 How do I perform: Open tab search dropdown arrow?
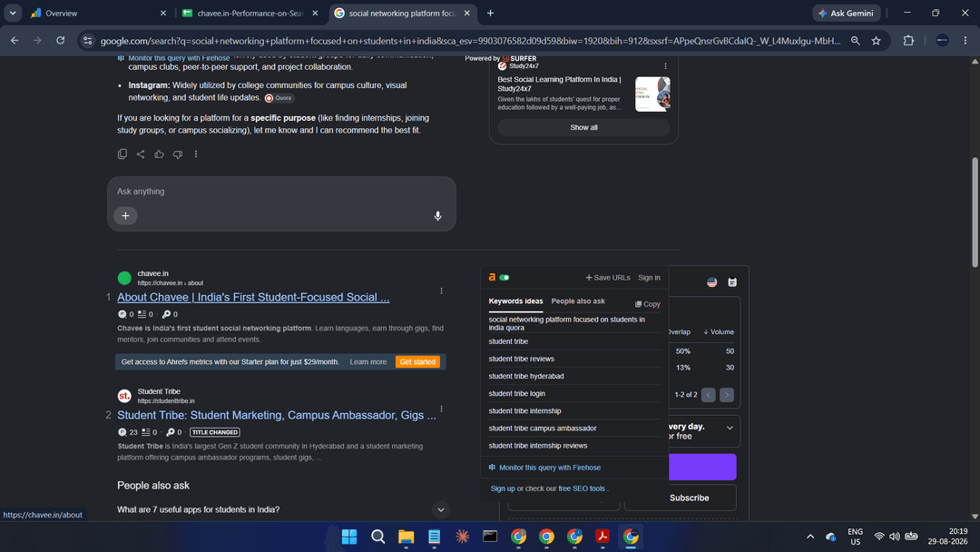[x=13, y=13]
